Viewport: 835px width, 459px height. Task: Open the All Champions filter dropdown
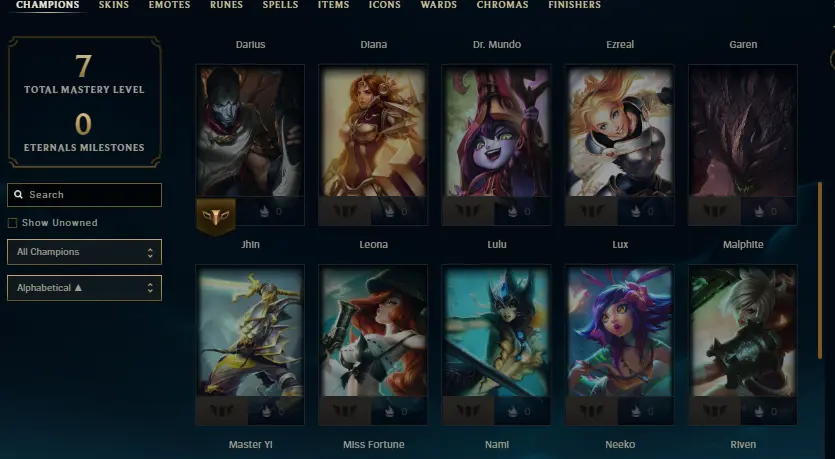pyautogui.click(x=84, y=252)
